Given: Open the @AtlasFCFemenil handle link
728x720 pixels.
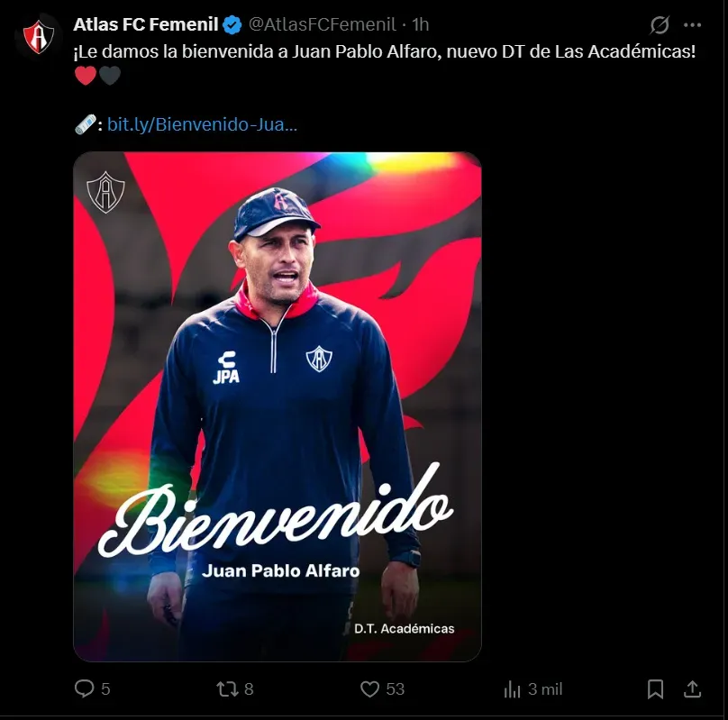Looking at the screenshot, I should point(322,24).
